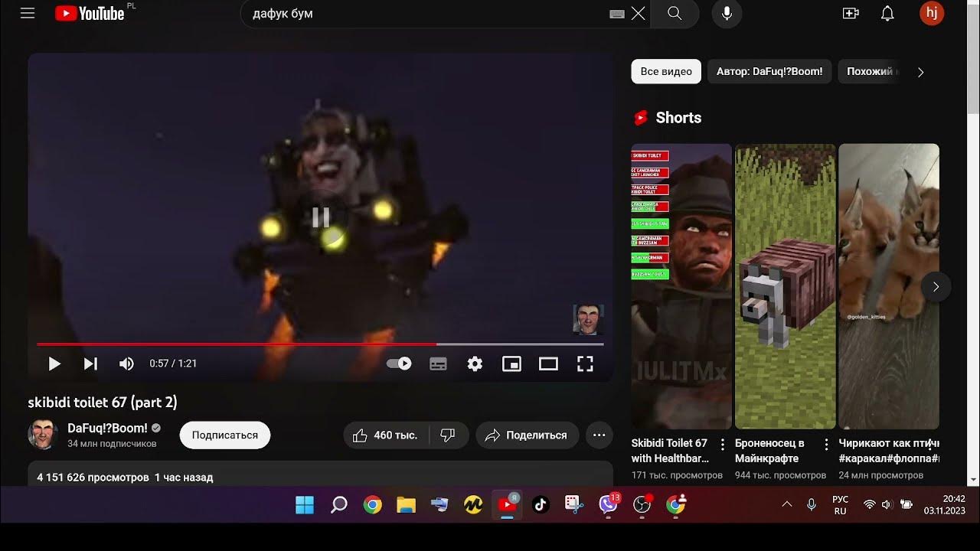Select the Автор: DaFuq!?Boom! chip
The height and width of the screenshot is (551, 980).
click(x=769, y=71)
